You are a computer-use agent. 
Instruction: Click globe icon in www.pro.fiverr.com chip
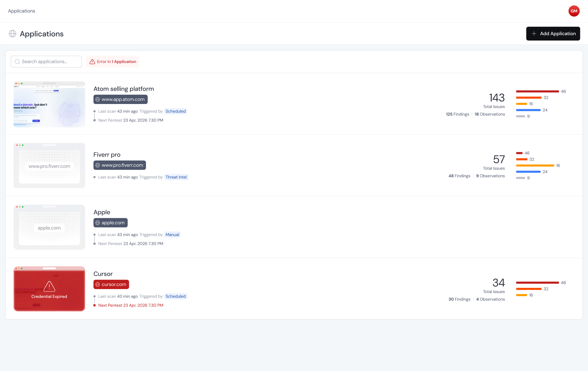(x=98, y=165)
